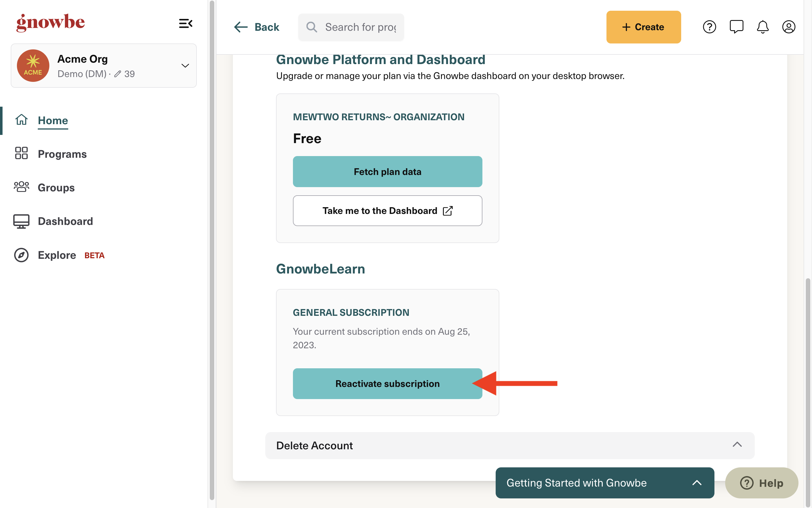Screen dimensions: 812x508
Task: Click the Getting Started with Gnowbe text
Action: pos(577,483)
